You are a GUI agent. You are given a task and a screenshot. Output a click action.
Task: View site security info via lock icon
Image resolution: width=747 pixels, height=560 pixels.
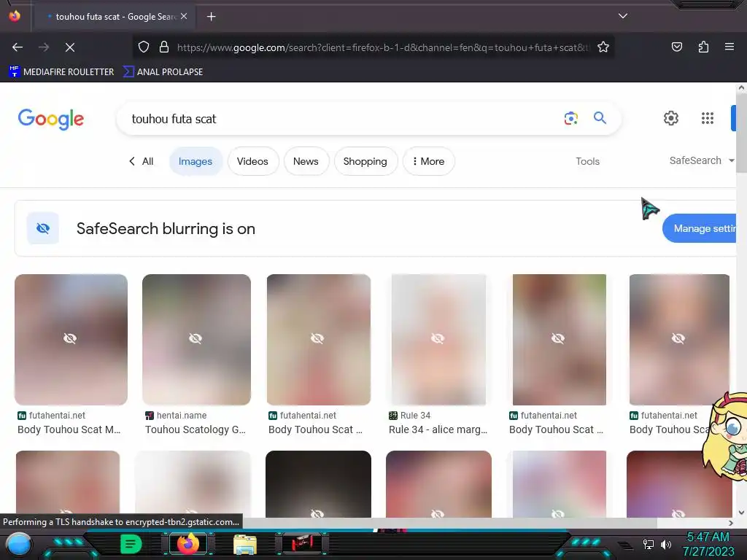click(x=164, y=47)
